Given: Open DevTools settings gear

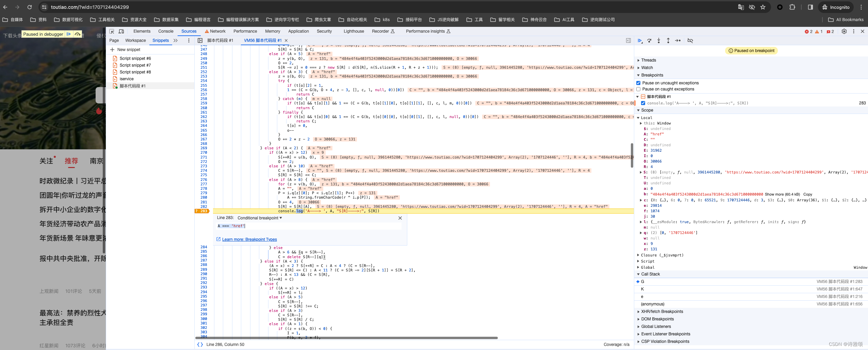Looking at the screenshot, I should [844, 31].
